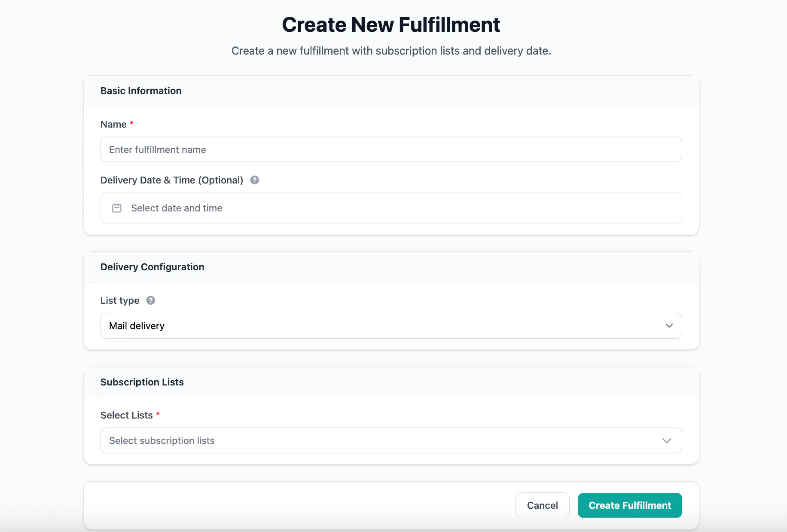Click the Cancel button
Viewport: 787px width, 532px height.
[x=542, y=505]
